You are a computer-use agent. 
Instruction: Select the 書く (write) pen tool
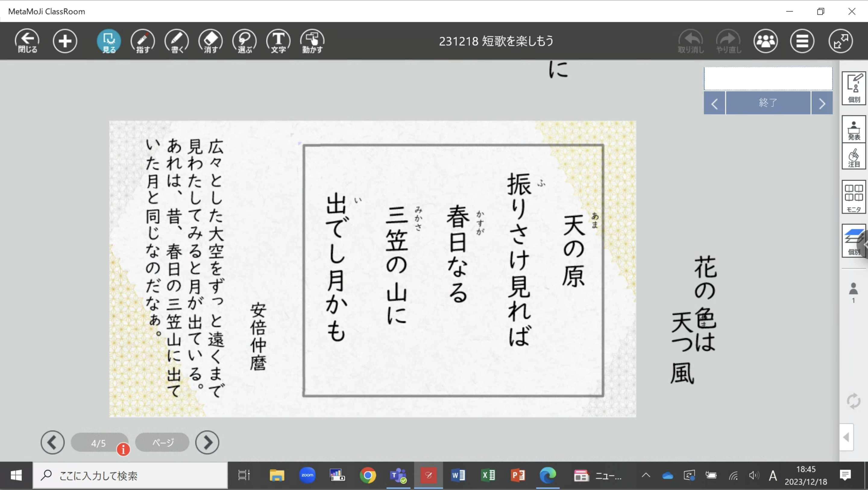(177, 41)
